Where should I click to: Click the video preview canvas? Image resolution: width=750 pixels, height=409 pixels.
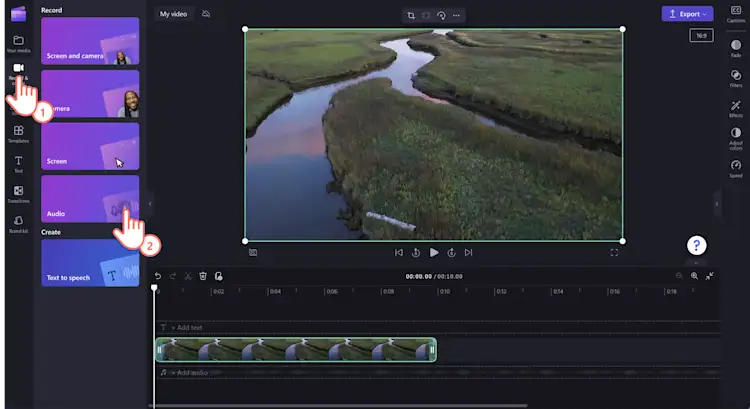coord(434,135)
